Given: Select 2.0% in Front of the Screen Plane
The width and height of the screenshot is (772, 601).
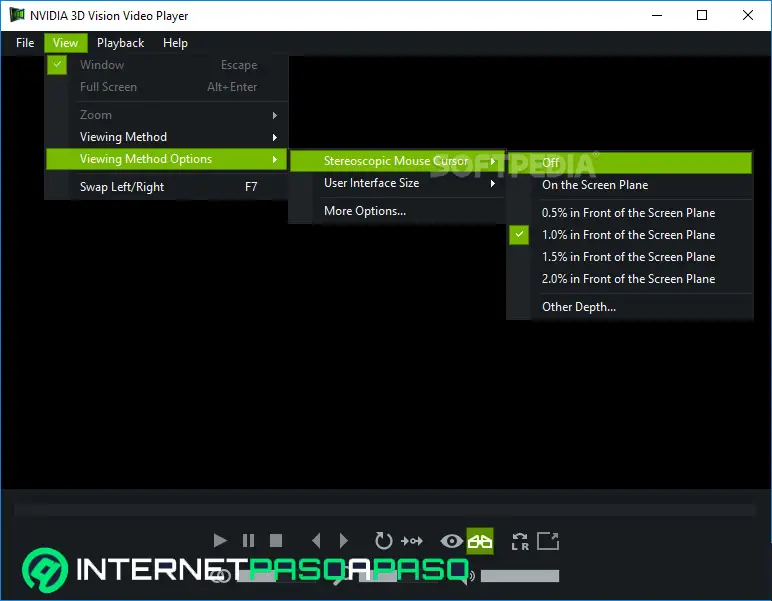Looking at the screenshot, I should [x=630, y=279].
